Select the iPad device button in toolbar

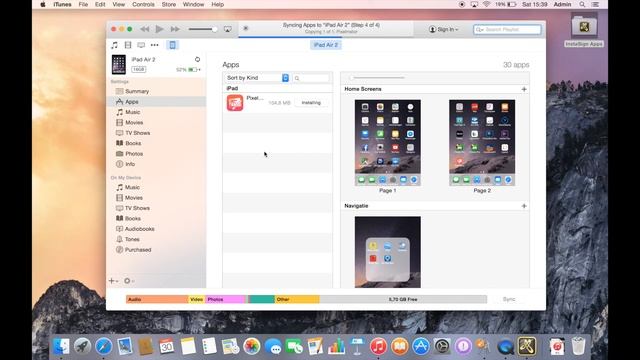tap(172, 45)
